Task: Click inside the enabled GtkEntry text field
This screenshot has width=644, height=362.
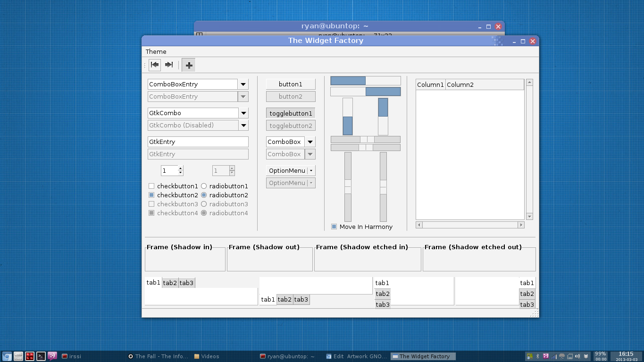Action: pyautogui.click(x=198, y=142)
